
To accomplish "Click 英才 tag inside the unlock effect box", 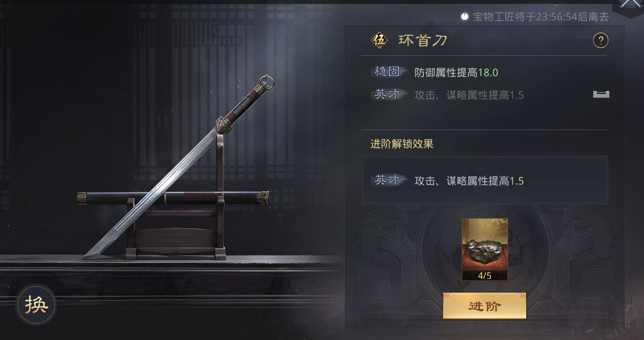I will 387,180.
